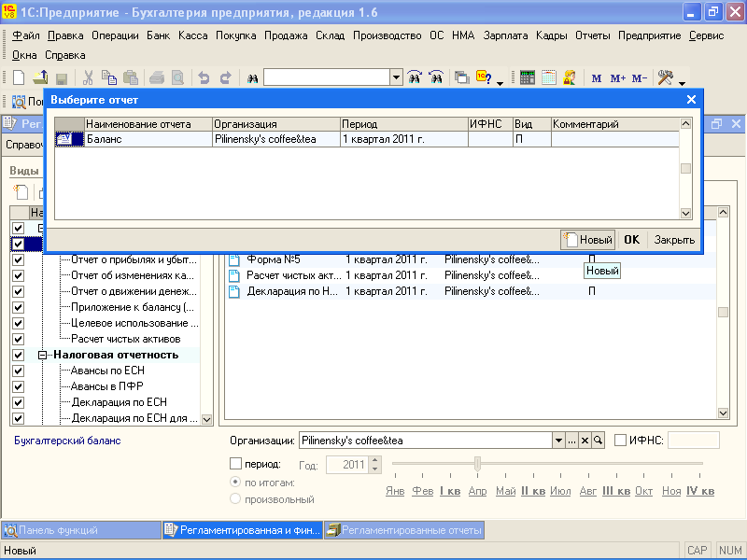Open the help icon dropdown arrow

coord(500,83)
